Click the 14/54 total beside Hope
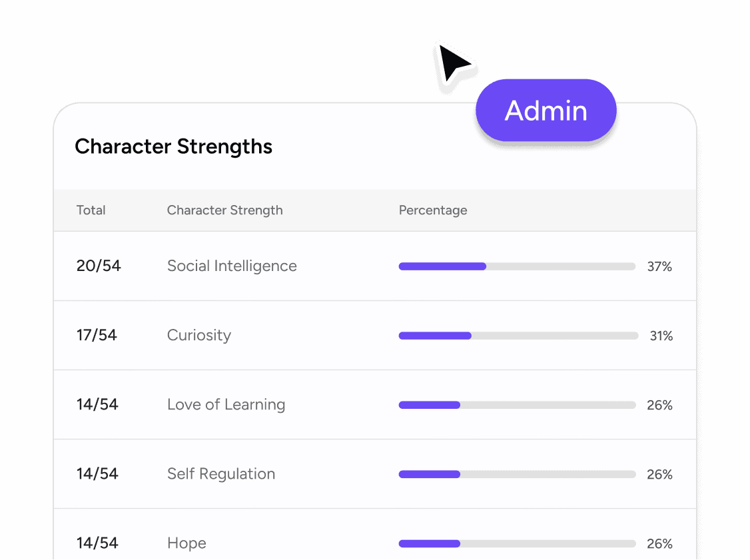 (97, 543)
